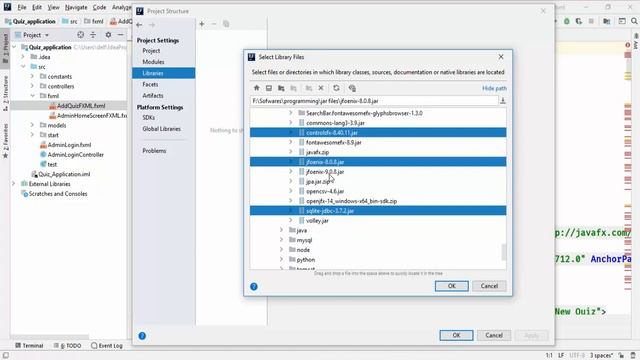Open Favorites tool window tab
640x360 pixels.
point(5,141)
